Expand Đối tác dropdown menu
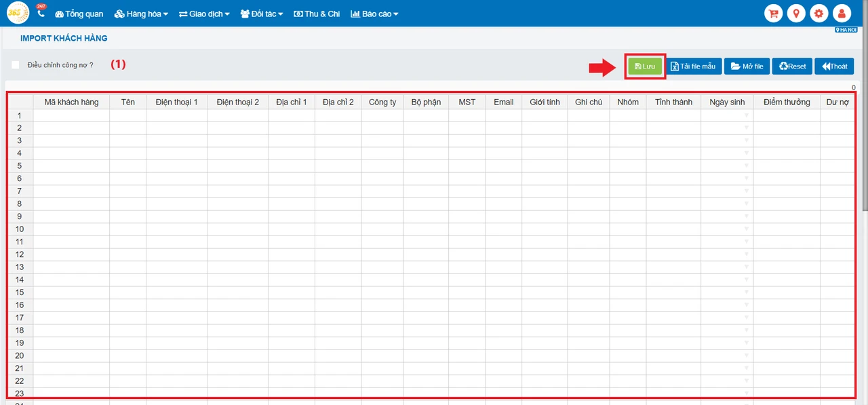Screen dimensions: 868x405 coord(262,14)
